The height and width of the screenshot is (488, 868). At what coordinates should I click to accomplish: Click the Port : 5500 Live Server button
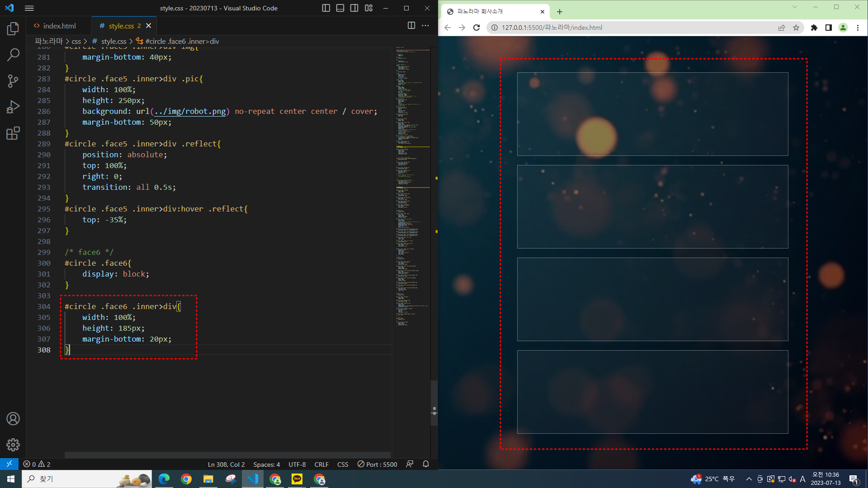pyautogui.click(x=377, y=464)
